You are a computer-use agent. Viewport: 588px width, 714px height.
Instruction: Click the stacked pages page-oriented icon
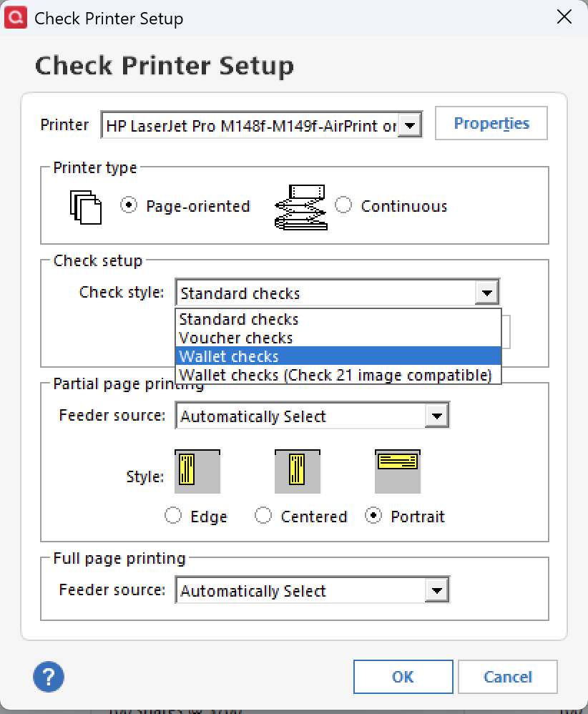tap(86, 207)
